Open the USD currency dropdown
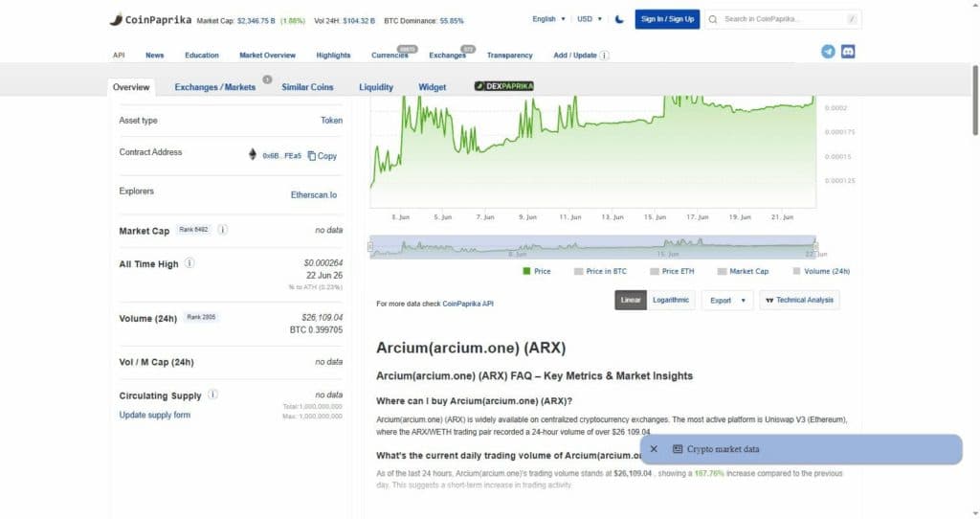This screenshot has height=519, width=980. pos(590,19)
